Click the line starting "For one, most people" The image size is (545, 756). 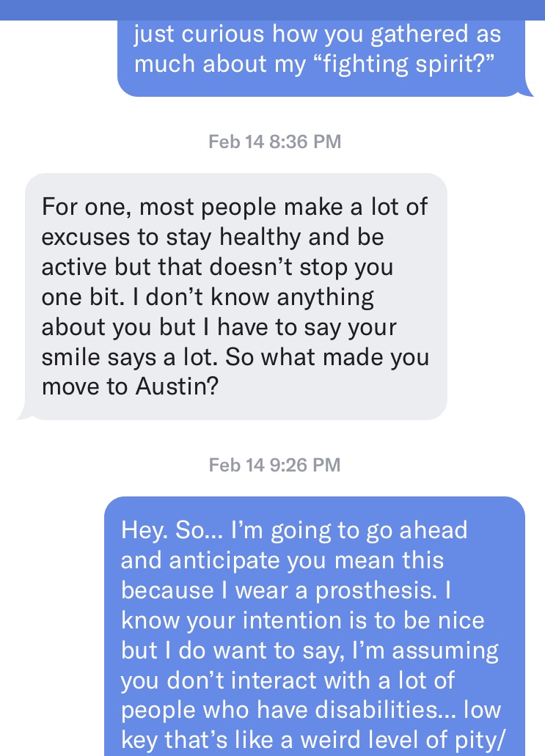234,206
